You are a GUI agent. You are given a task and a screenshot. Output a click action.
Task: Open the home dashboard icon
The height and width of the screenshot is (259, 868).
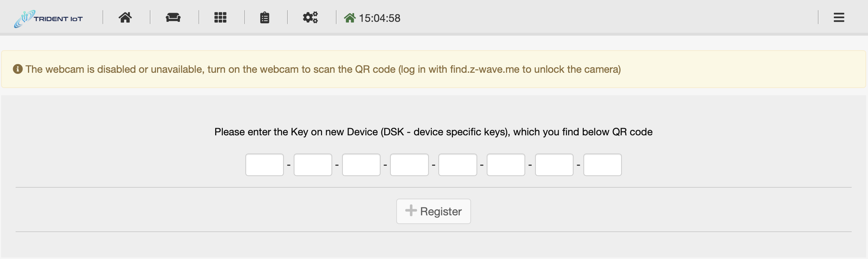(125, 17)
